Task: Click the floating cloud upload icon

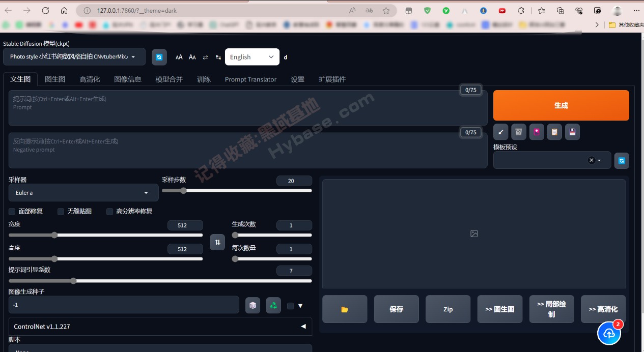Action: (609, 333)
